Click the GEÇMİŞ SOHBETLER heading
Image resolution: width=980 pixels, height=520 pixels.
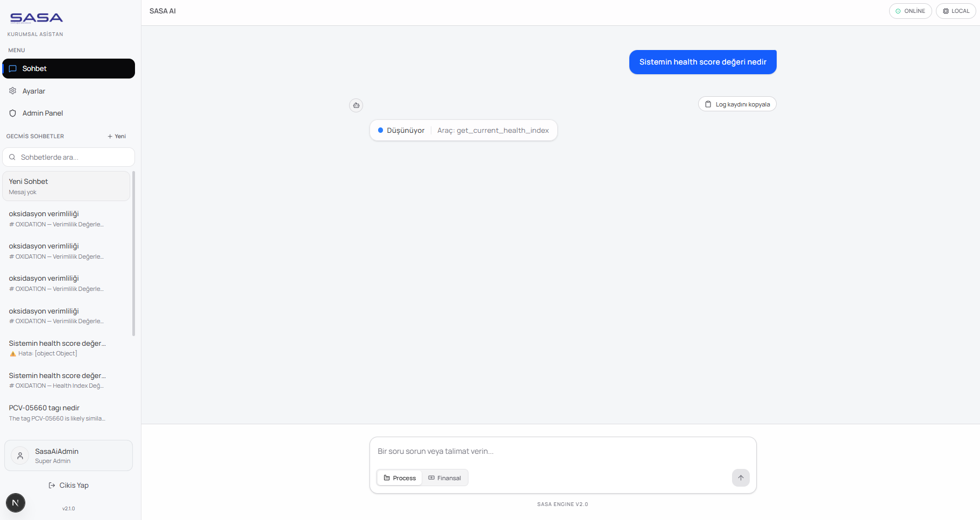pos(35,137)
